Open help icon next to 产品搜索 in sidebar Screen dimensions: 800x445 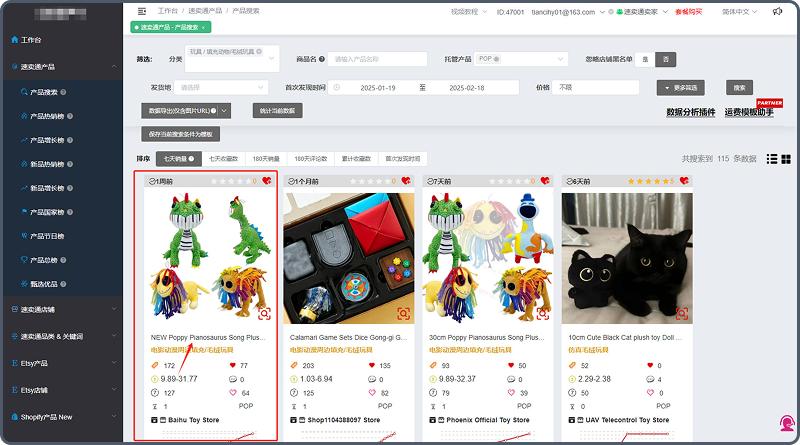click(x=63, y=92)
